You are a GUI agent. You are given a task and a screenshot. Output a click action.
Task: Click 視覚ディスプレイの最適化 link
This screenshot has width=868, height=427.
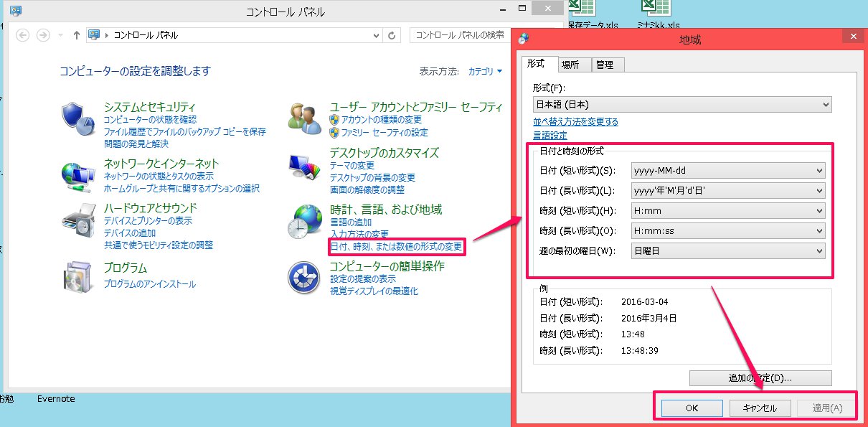click(374, 291)
